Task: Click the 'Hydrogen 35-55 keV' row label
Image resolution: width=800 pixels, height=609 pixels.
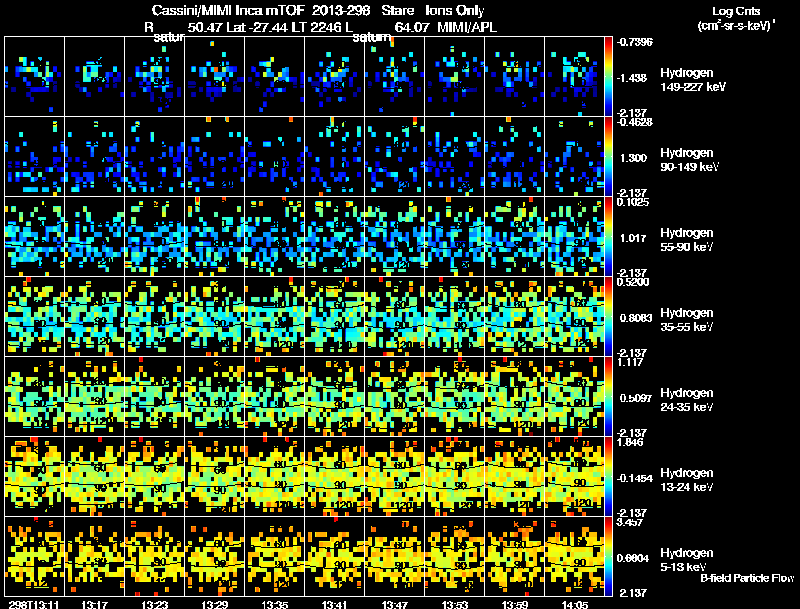Action: (x=687, y=320)
